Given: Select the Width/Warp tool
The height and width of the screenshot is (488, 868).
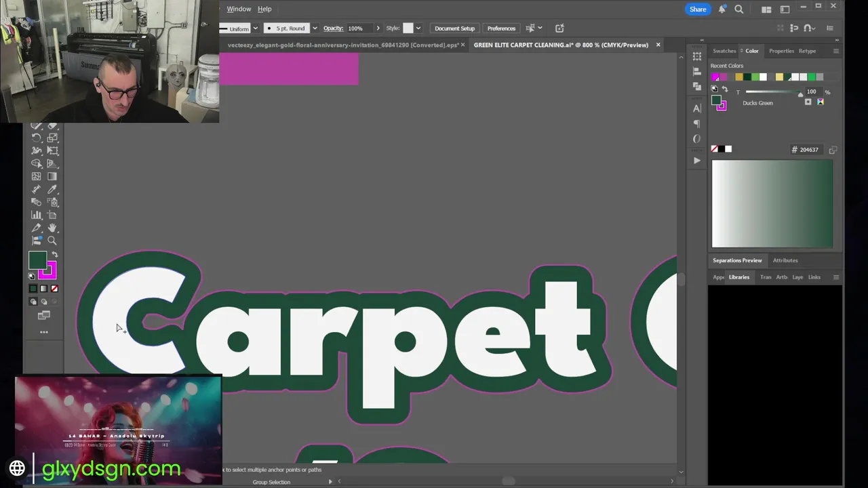Looking at the screenshot, I should pos(37,150).
